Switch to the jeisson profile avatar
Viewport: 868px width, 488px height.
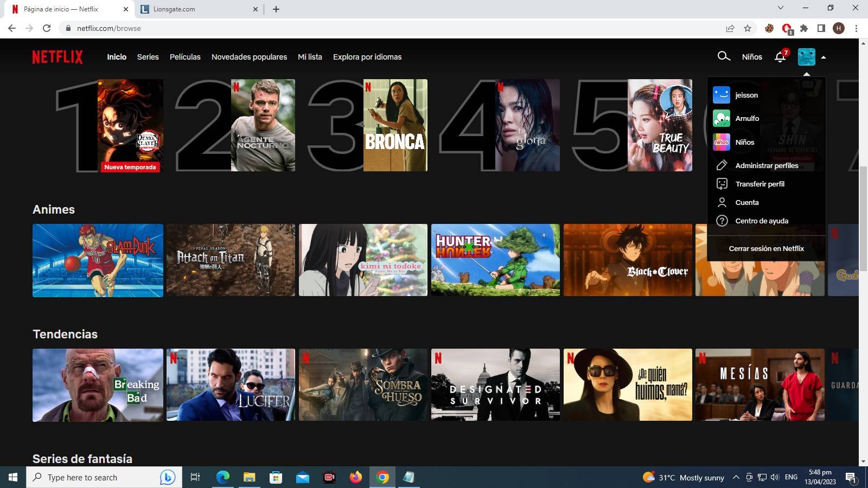(x=722, y=95)
